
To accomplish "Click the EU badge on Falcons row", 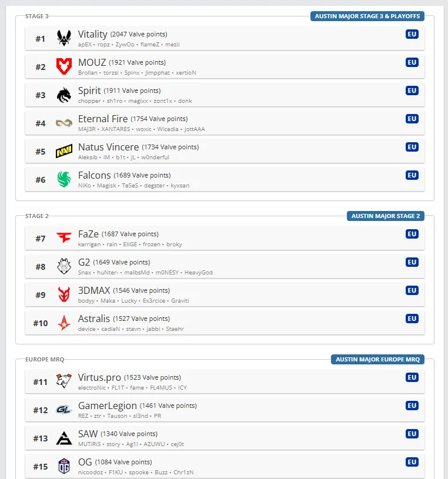I will 412,175.
